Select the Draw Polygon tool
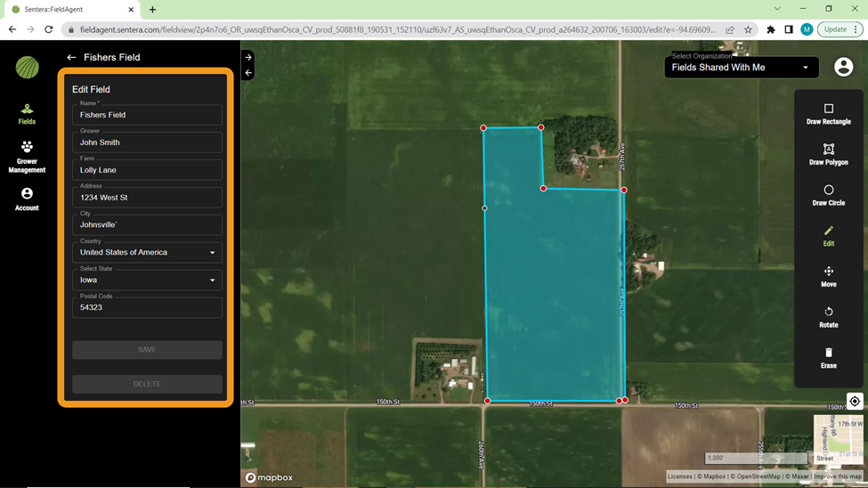The width and height of the screenshot is (868, 488). (x=828, y=154)
